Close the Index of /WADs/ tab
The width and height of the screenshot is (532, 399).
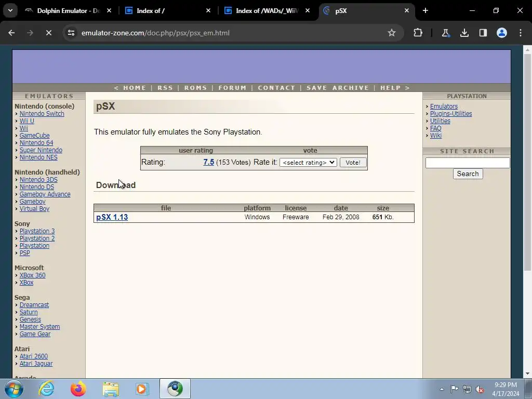tap(308, 10)
